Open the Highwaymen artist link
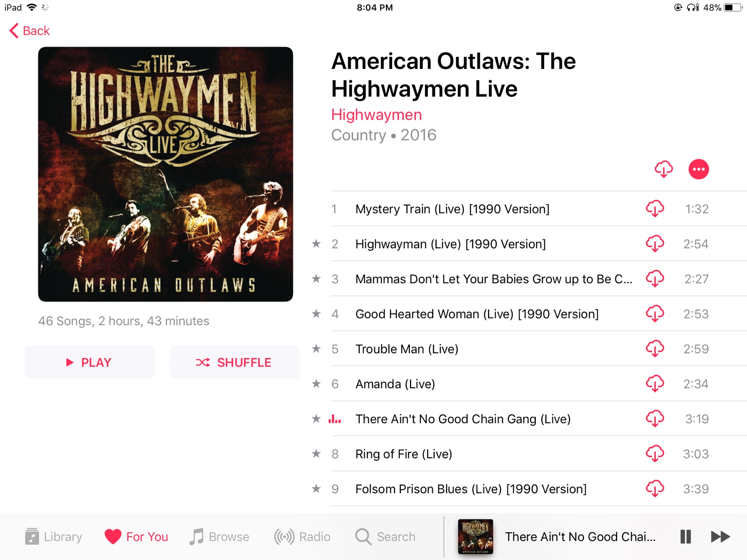747x560 pixels. pyautogui.click(x=376, y=114)
